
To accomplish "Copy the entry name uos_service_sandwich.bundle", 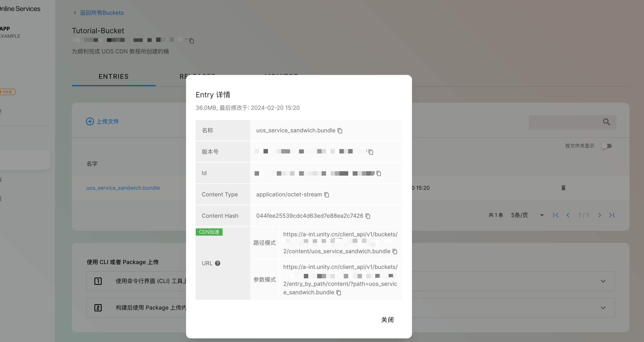I will [340, 131].
